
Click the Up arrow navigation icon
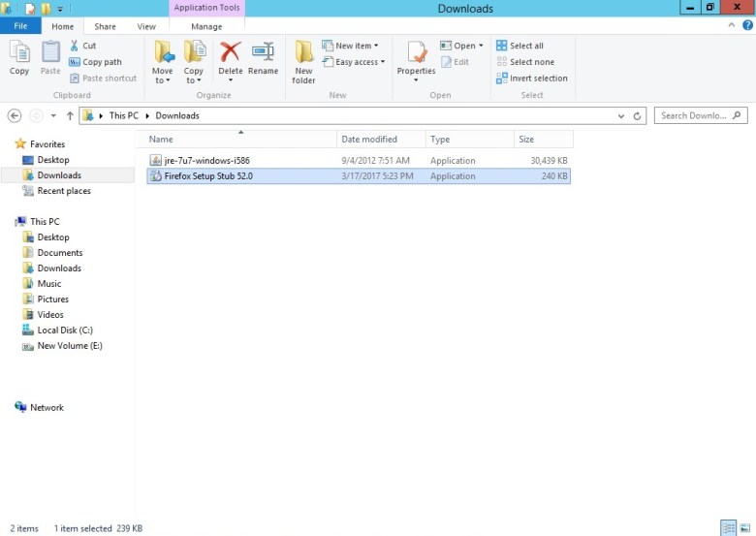(x=70, y=115)
